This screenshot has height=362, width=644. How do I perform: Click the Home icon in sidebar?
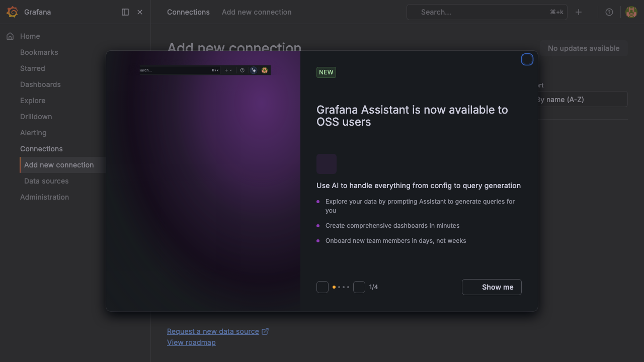coord(10,36)
